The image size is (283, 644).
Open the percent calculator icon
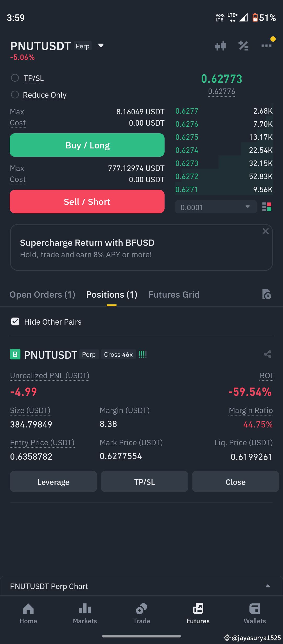coord(243,46)
